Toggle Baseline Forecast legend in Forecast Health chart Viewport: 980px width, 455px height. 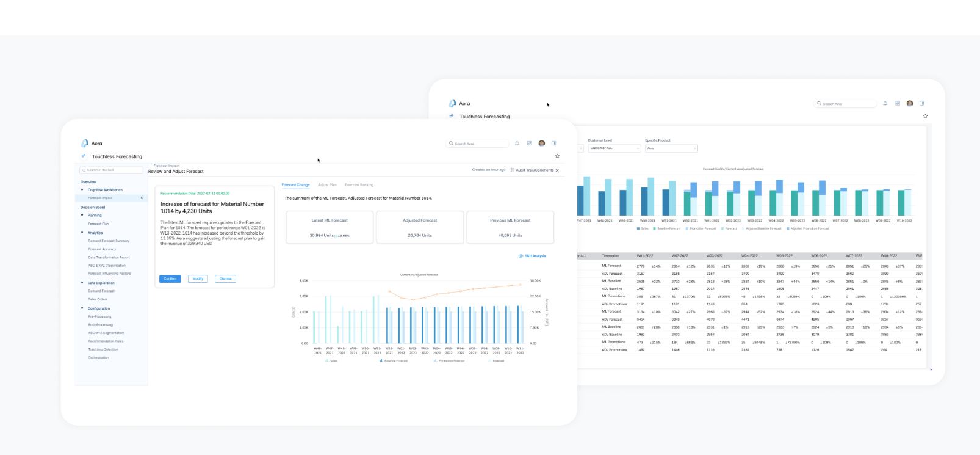(x=666, y=228)
